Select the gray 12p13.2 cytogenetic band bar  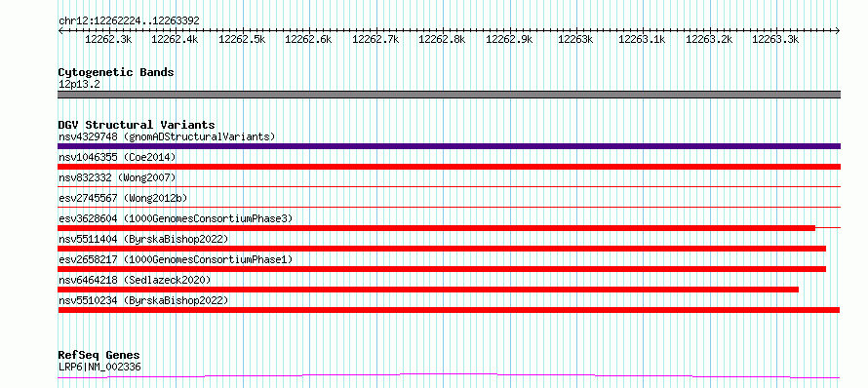click(x=449, y=95)
